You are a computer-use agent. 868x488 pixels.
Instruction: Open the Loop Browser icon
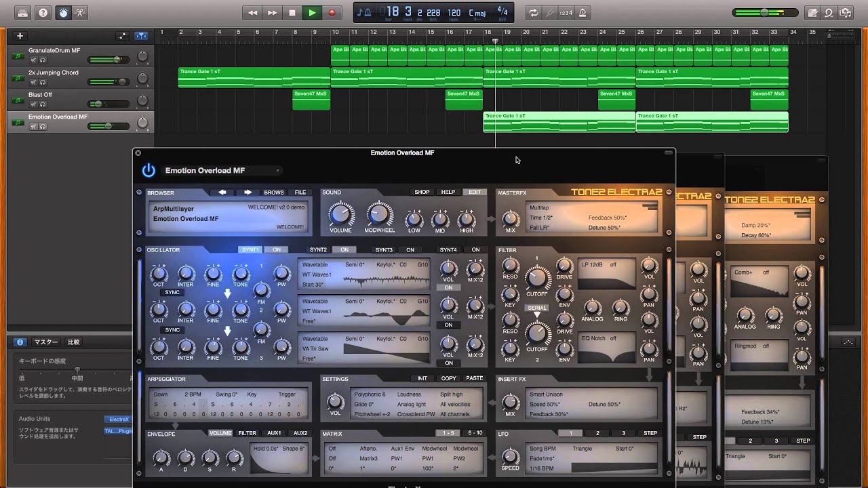(x=829, y=12)
